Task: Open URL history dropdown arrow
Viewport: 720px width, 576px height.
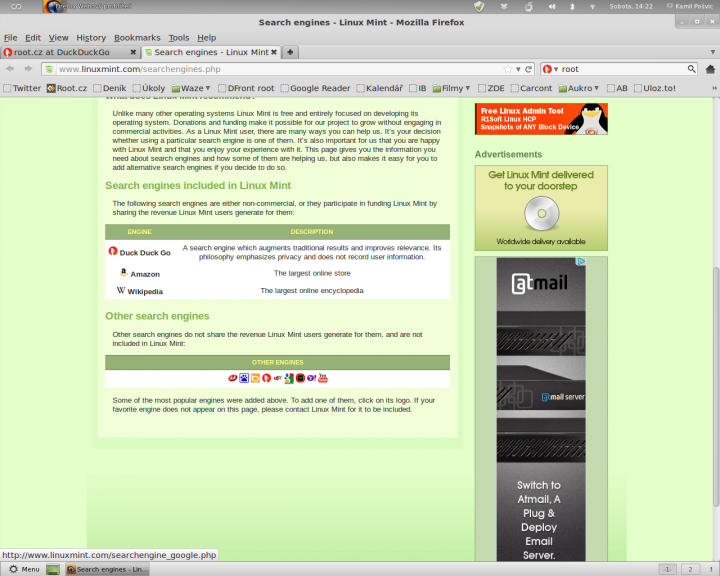Action: [518, 69]
